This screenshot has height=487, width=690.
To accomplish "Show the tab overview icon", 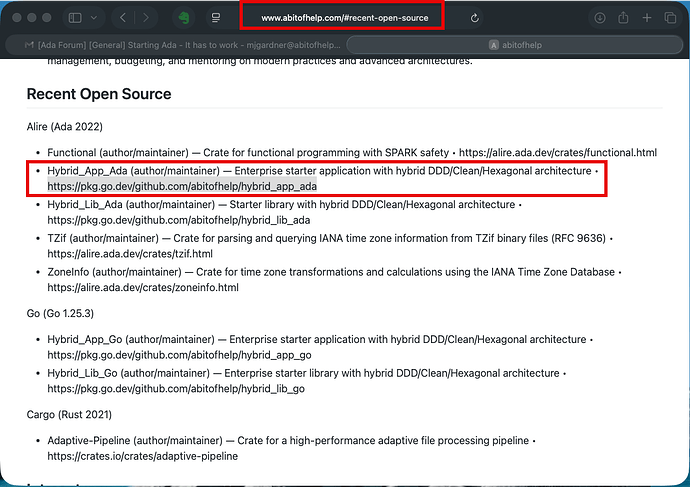I will coord(670,18).
